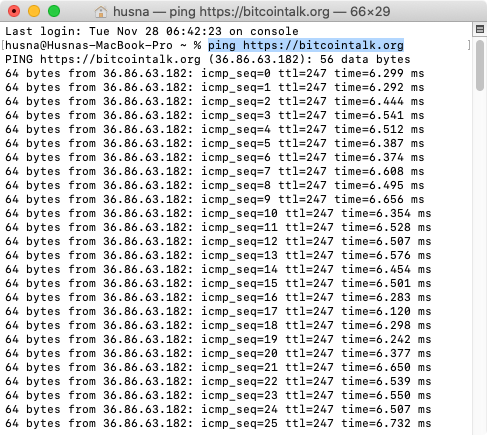The height and width of the screenshot is (435, 487).
Task: Click the home folder icon in title bar
Action: tap(101, 12)
